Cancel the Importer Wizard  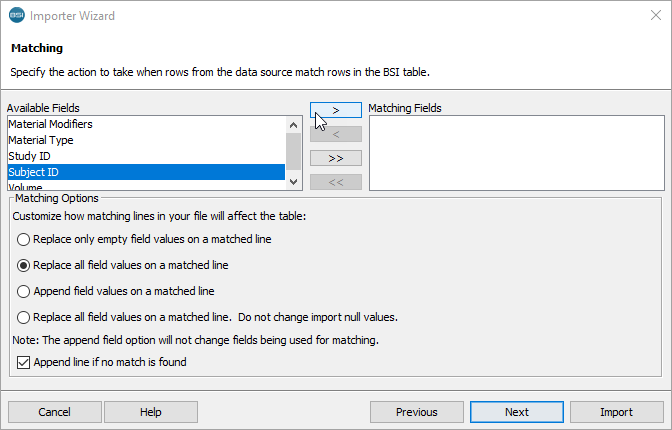pos(54,412)
